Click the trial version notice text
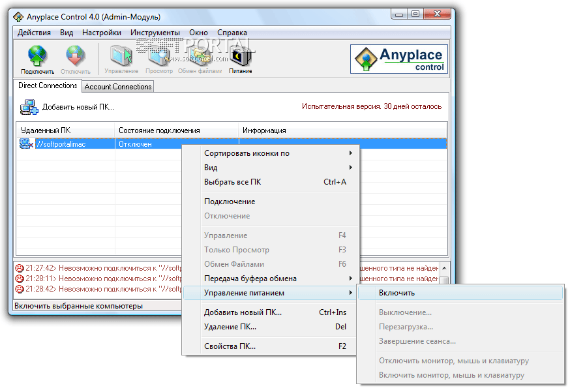 [372, 106]
